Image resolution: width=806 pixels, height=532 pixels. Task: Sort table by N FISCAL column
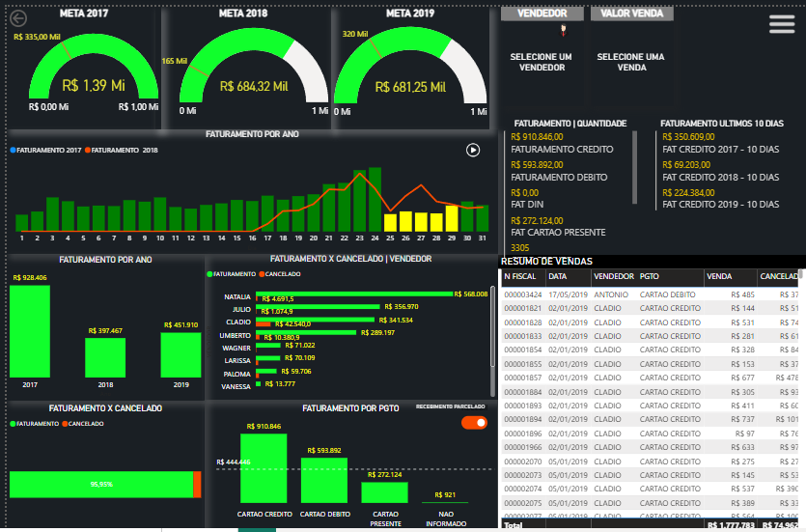519,276
